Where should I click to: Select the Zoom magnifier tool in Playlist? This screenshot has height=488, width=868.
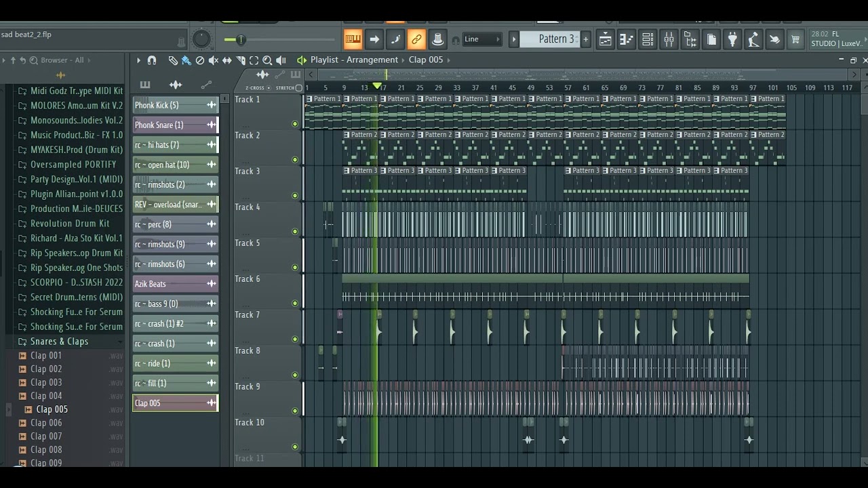coord(267,60)
